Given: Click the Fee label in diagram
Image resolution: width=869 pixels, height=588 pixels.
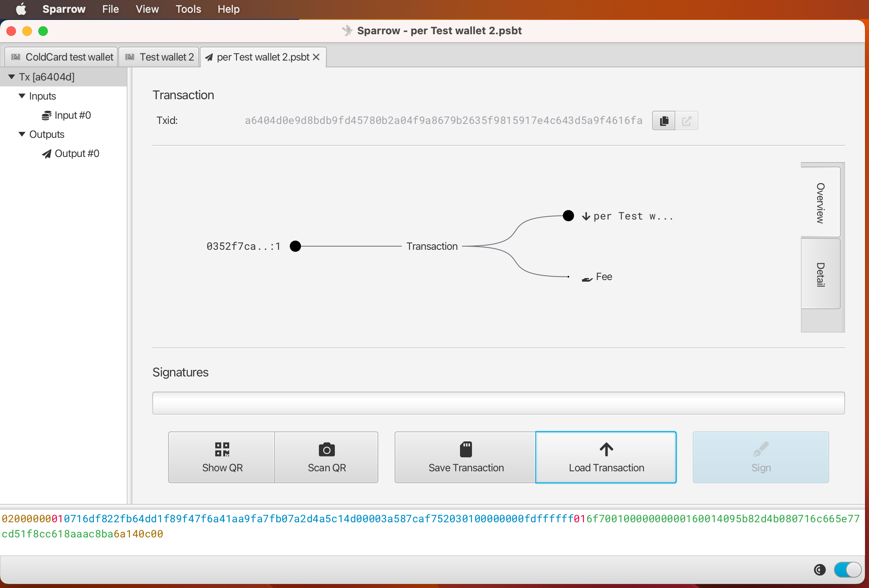Looking at the screenshot, I should [x=604, y=276].
